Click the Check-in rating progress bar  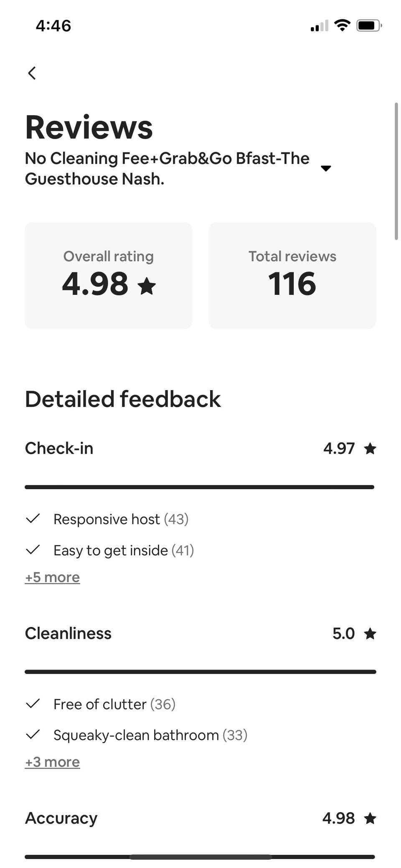point(200,487)
